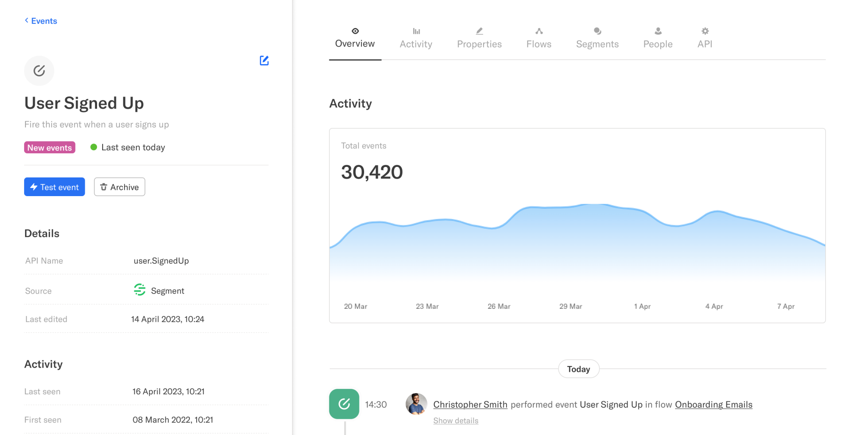Screen dimensions: 868x435
Task: Open the Segments tab
Action: point(597,44)
